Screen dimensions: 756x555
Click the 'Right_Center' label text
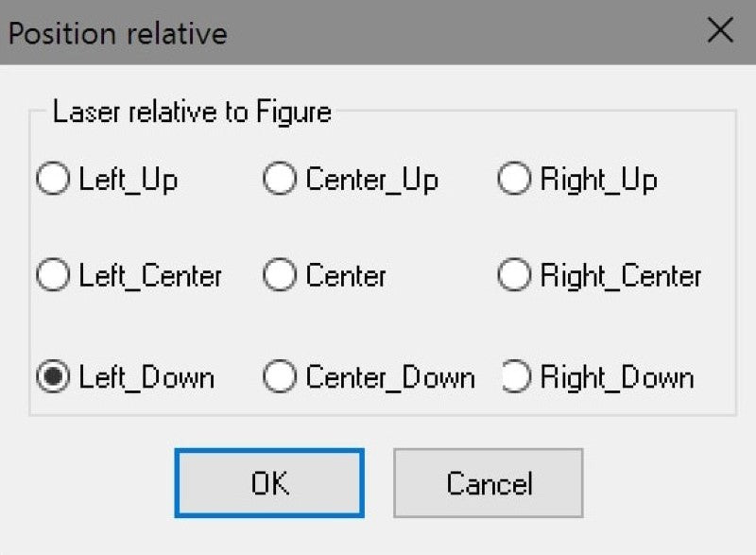[621, 276]
